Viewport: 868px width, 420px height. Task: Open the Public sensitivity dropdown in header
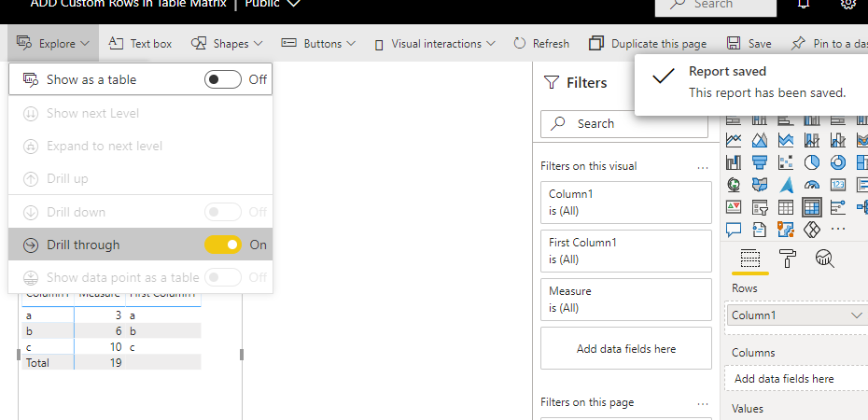pos(273,4)
